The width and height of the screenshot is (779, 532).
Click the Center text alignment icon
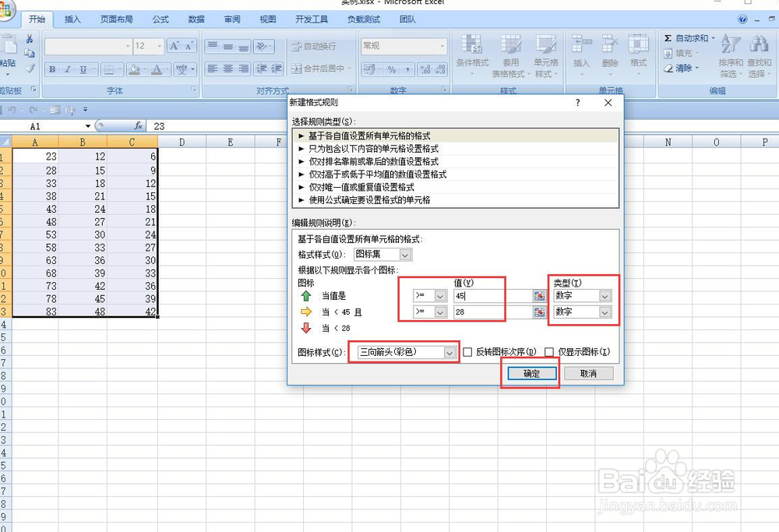pos(227,69)
